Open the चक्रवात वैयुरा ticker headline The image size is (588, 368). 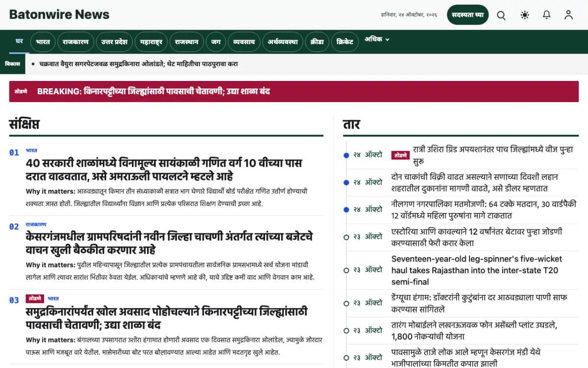(x=139, y=64)
